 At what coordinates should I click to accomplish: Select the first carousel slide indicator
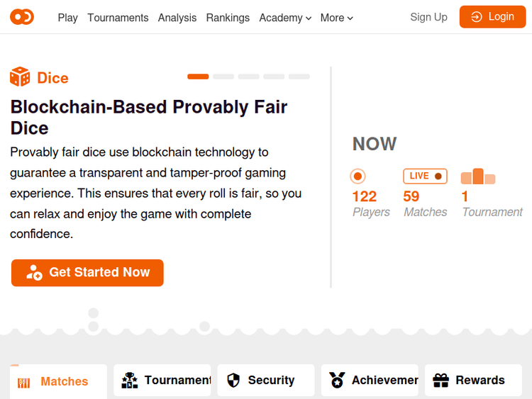tap(198, 77)
